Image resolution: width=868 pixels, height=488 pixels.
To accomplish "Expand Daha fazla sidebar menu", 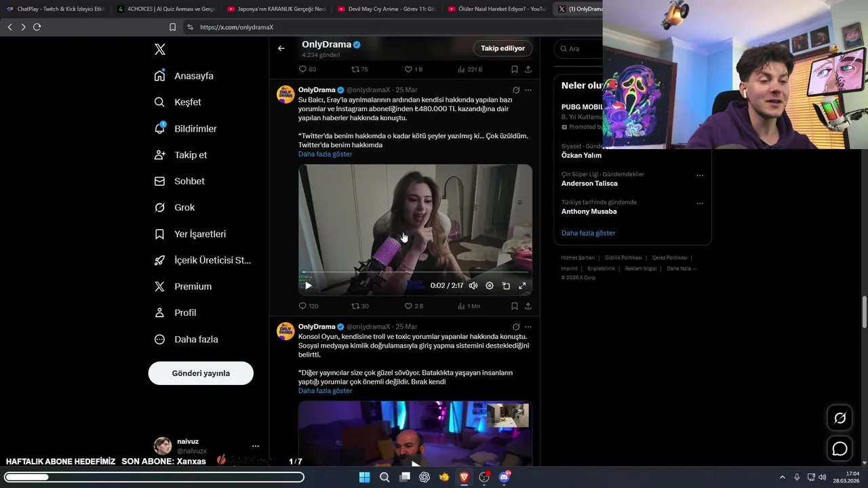I will 186,340.
